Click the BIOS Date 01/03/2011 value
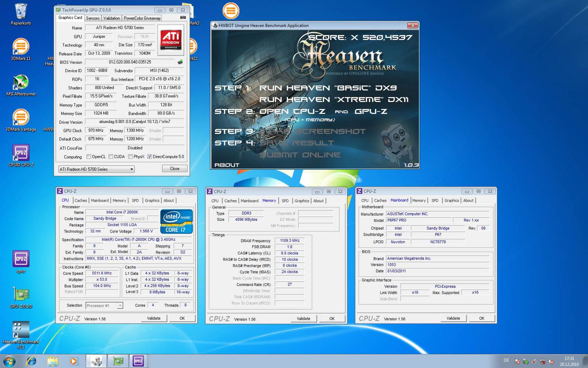The height and width of the screenshot is (368, 588). (x=437, y=271)
